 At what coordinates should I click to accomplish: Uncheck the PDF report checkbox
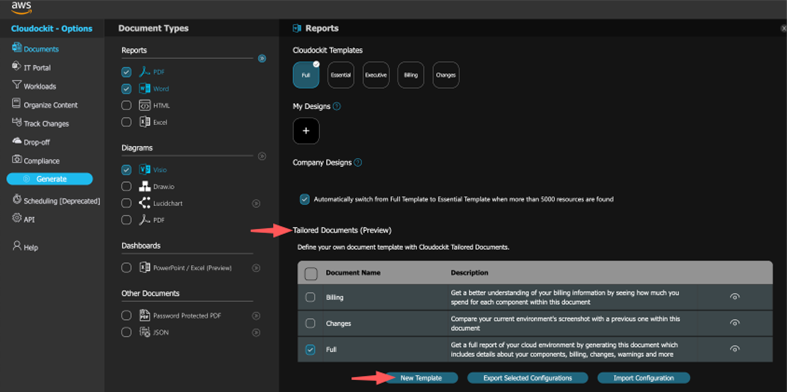pos(126,72)
